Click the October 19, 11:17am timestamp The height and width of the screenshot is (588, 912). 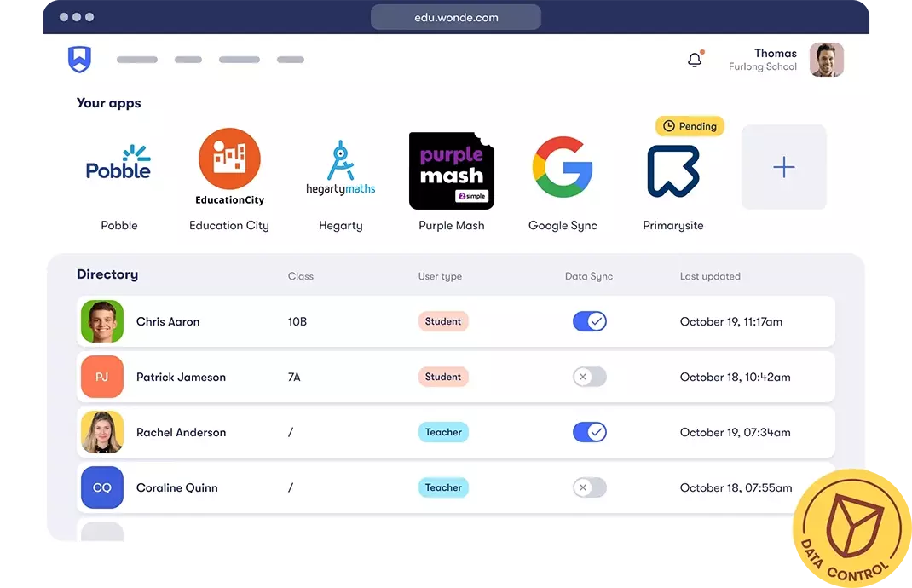[731, 321]
